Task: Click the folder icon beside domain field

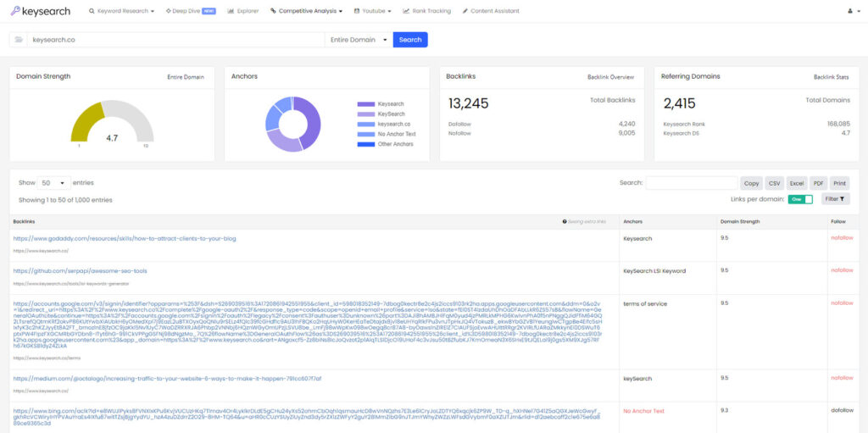Action: pos(18,40)
